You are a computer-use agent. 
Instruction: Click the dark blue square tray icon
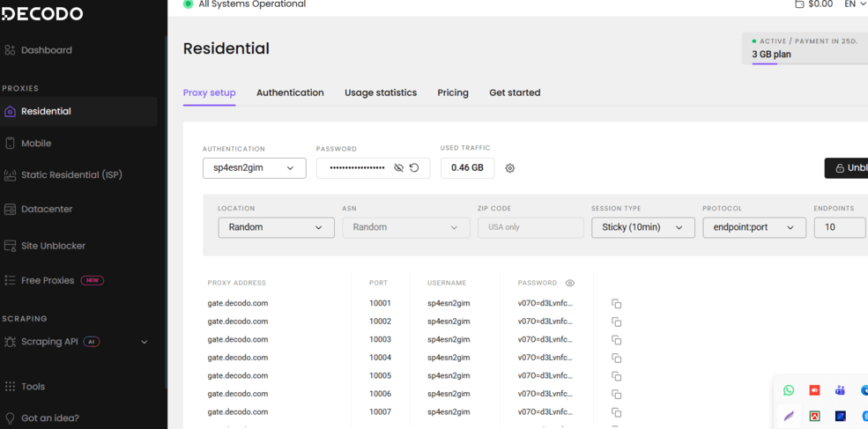840,416
